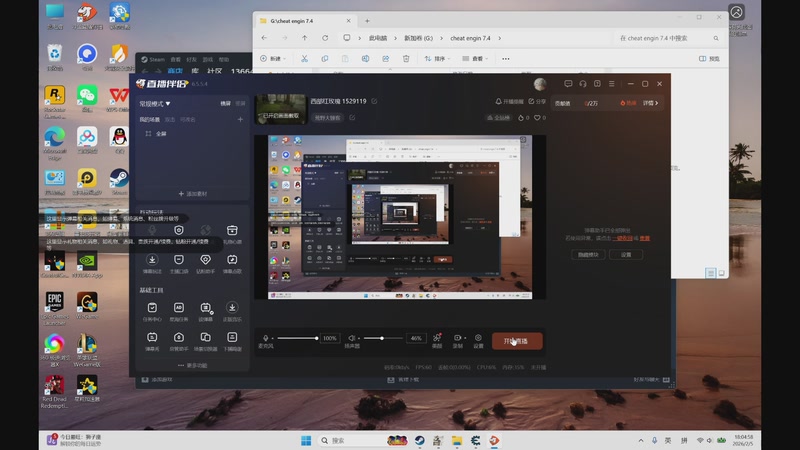Open the beauty (美颜) effects icon
The image size is (800, 450).
point(437,338)
